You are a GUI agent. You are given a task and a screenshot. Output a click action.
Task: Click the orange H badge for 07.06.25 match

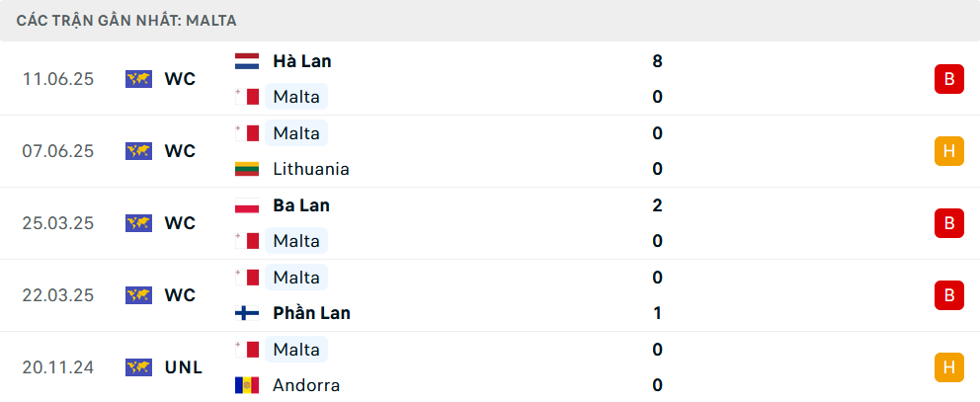(x=948, y=151)
